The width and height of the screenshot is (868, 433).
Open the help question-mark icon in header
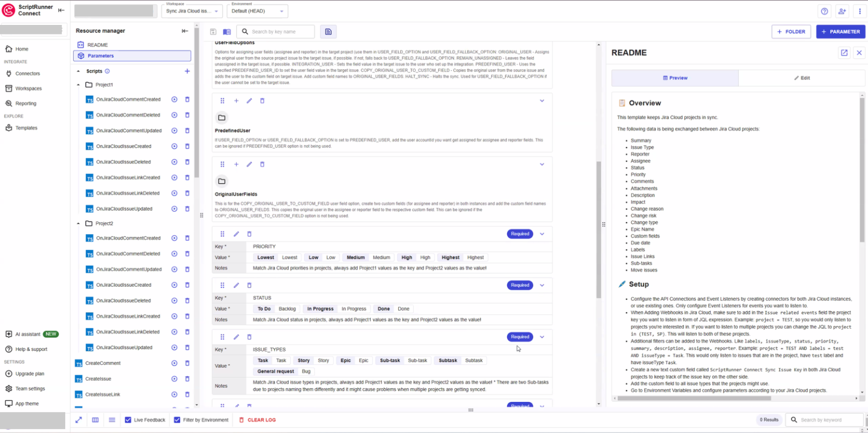click(x=824, y=11)
